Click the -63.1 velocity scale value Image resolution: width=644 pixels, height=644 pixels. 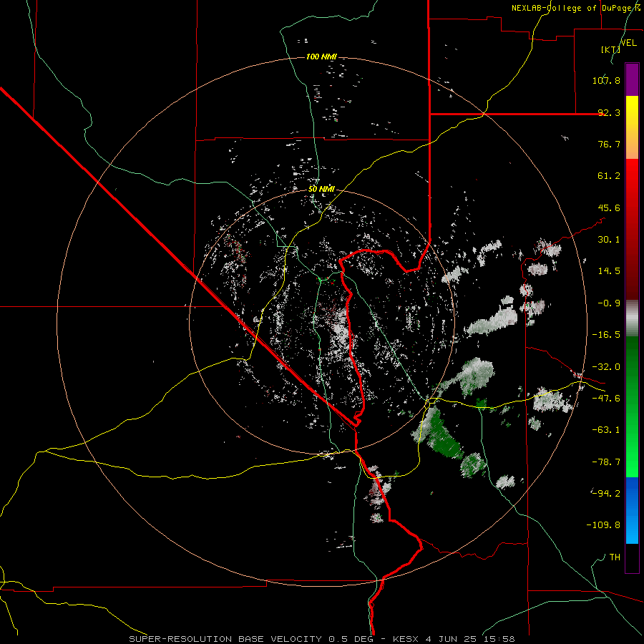pos(606,430)
